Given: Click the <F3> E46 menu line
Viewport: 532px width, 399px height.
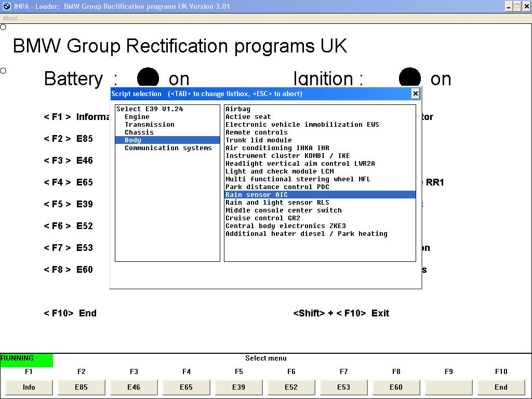Looking at the screenshot, I should click(68, 161).
